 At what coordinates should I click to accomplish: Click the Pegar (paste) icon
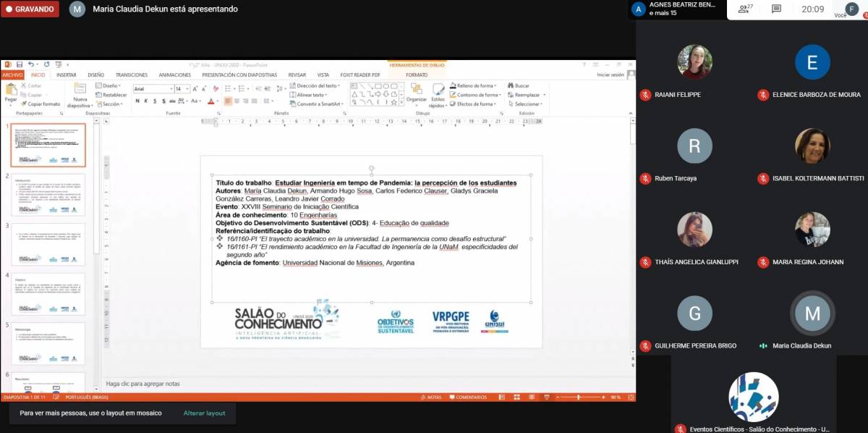point(11,91)
